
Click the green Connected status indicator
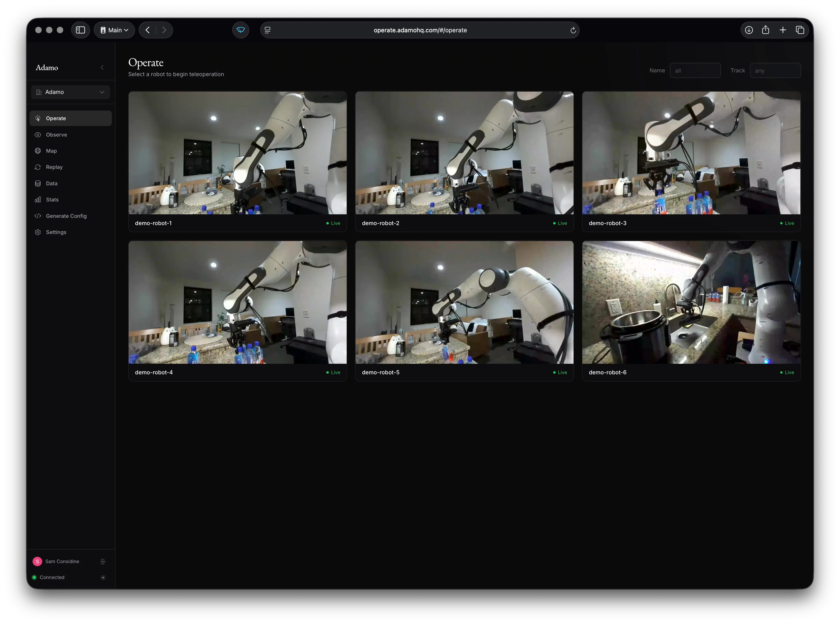click(x=34, y=577)
